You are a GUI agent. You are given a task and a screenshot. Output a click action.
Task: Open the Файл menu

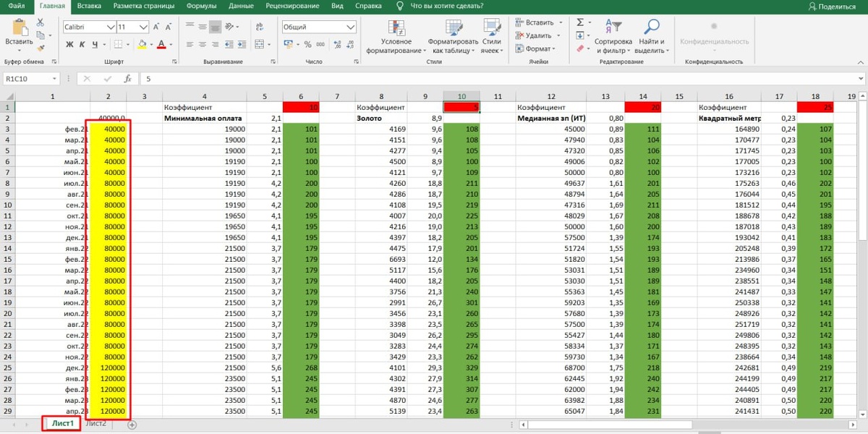coord(17,6)
